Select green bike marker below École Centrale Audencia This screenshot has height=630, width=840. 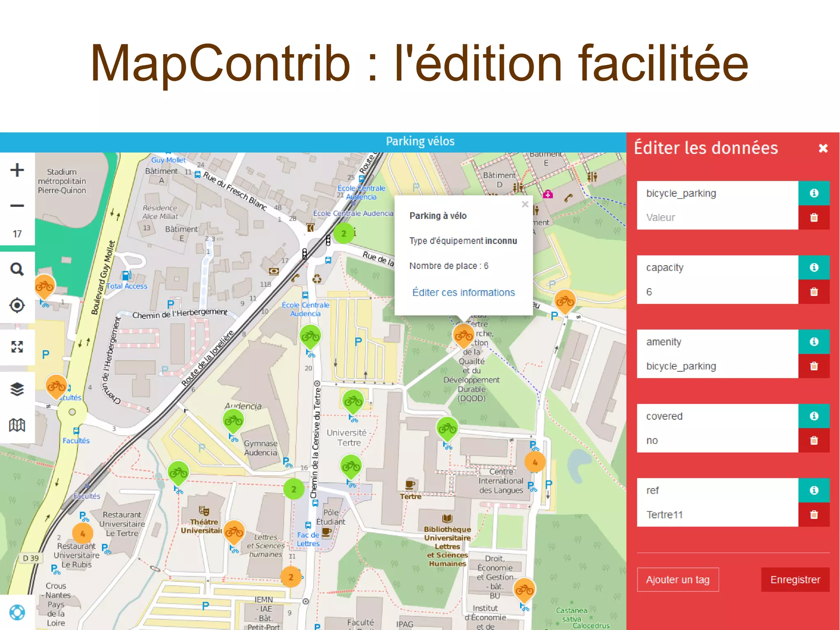coord(310,337)
